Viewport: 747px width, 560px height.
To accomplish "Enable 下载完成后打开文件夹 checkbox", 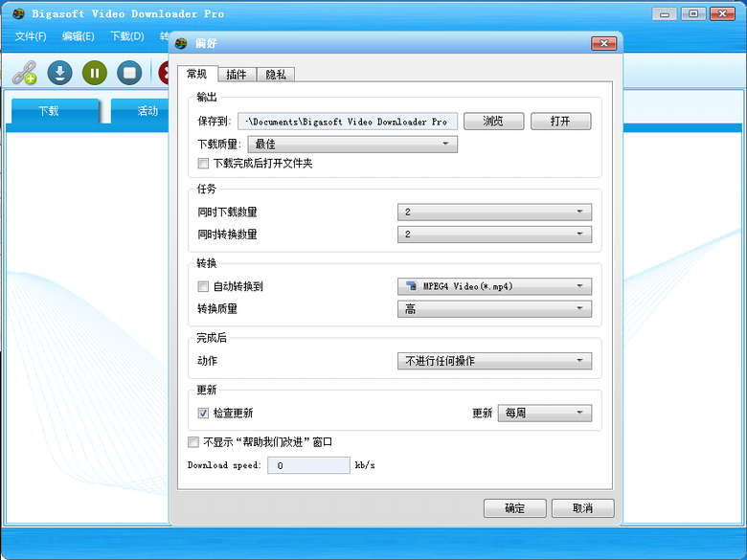I will point(203,164).
